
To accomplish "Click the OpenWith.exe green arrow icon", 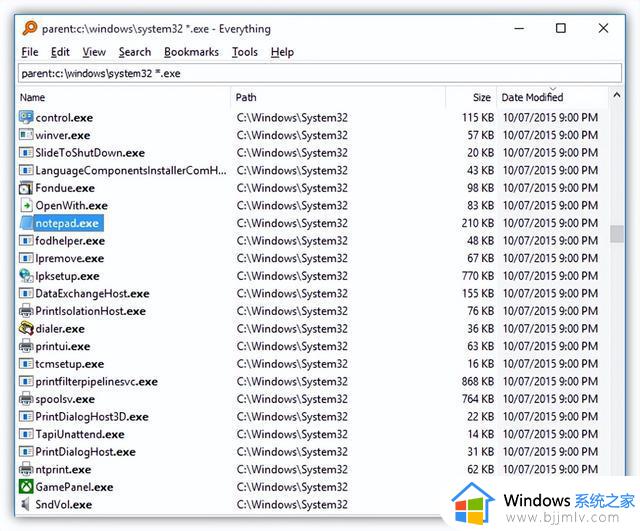I will click(x=26, y=205).
